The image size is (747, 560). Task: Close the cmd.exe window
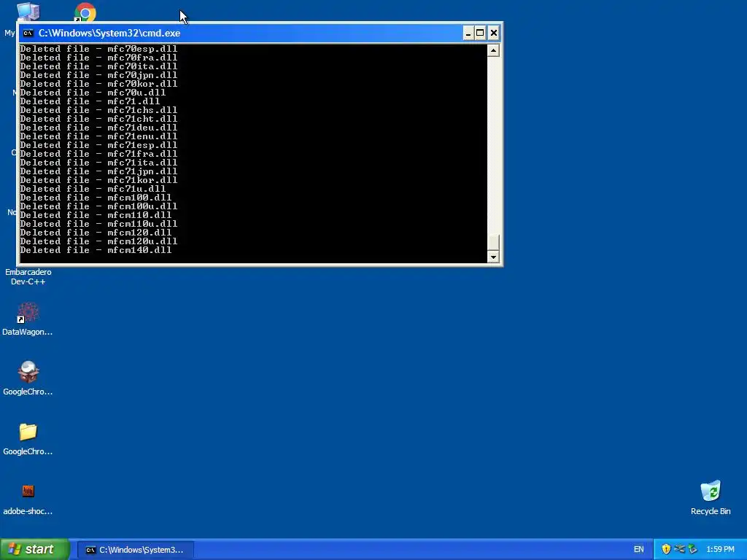point(494,33)
